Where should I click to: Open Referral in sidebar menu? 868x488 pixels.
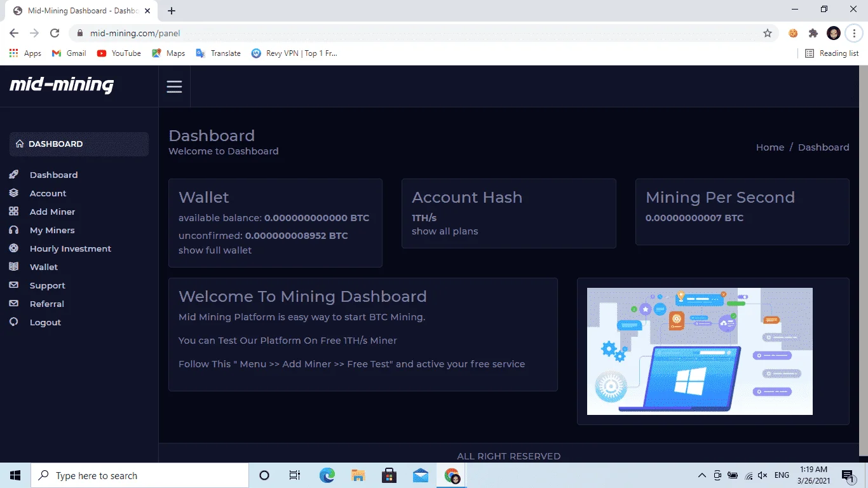(47, 304)
